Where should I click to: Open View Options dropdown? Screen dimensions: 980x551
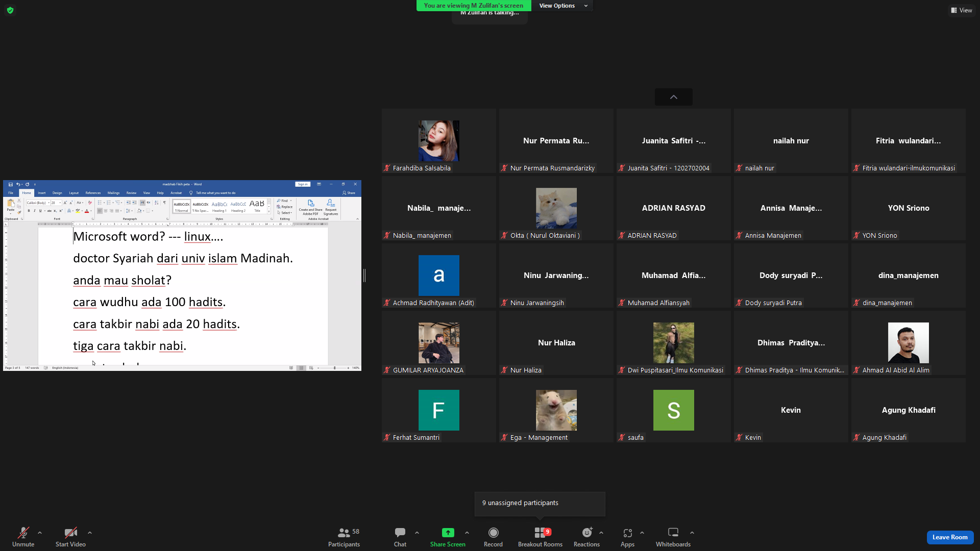pyautogui.click(x=563, y=6)
